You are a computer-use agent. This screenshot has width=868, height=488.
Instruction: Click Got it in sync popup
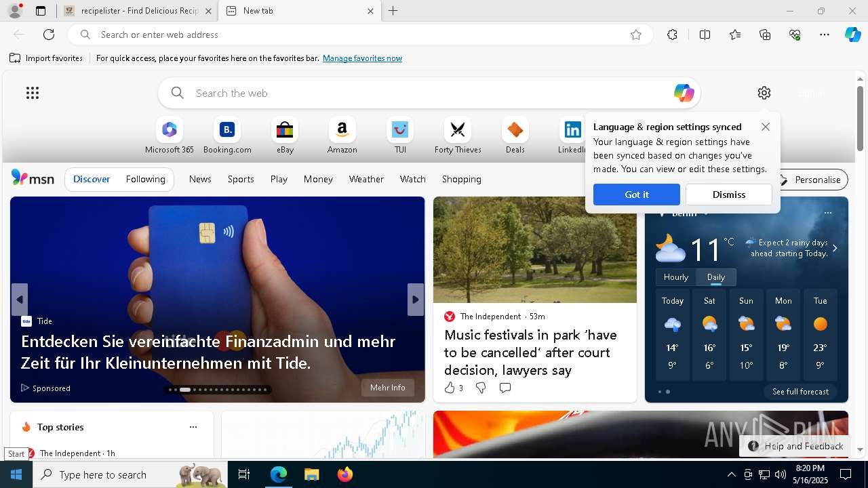coord(637,195)
